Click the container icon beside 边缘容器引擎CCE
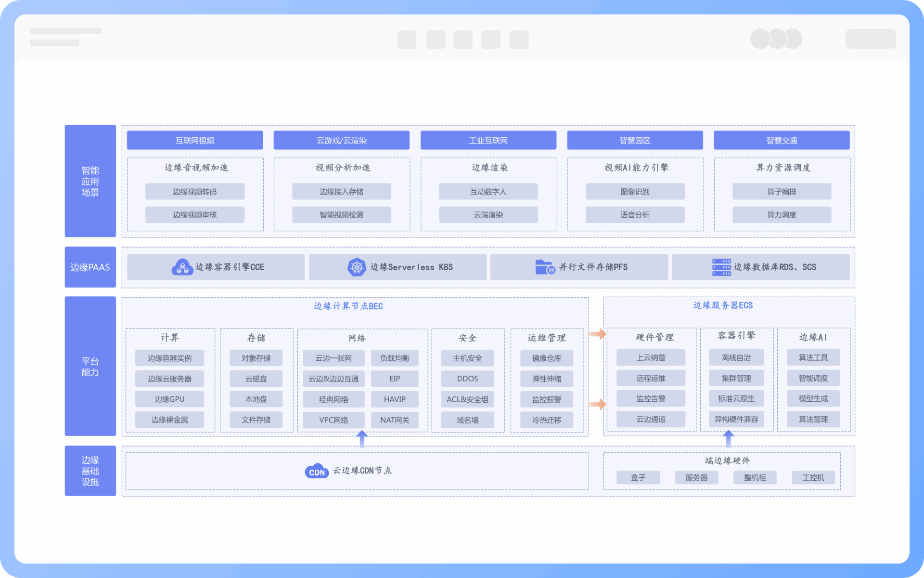 pos(182,267)
